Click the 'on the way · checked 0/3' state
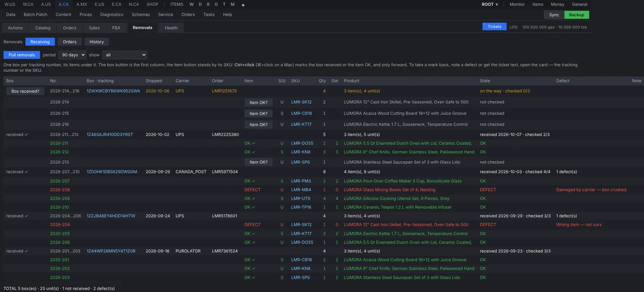Screen dimensions: 644x292 [x=504, y=91]
